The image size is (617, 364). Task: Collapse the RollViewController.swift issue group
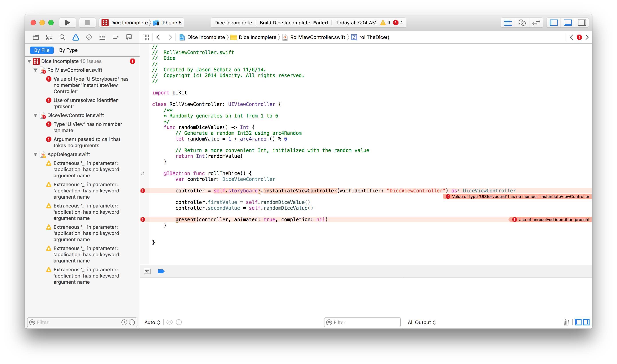35,70
